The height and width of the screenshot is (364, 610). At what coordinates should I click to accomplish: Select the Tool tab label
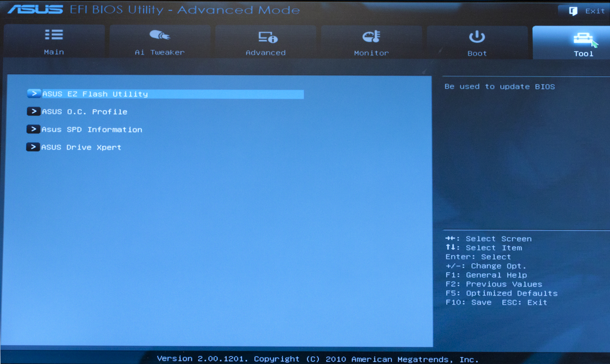coord(583,54)
